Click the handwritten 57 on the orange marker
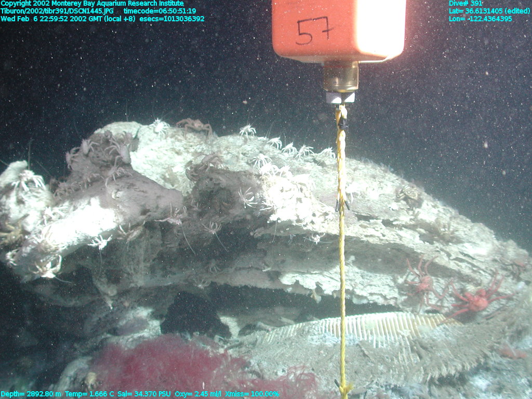Screen dimensions: 532x399 point(314,31)
